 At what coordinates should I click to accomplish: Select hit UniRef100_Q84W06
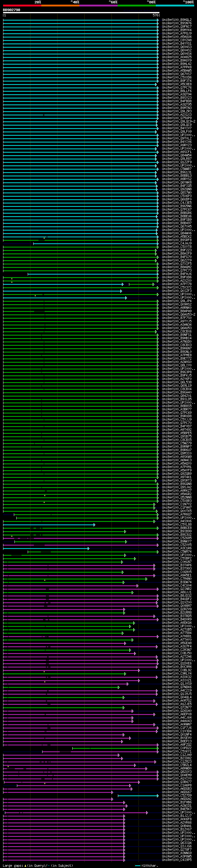coord(177,233)
